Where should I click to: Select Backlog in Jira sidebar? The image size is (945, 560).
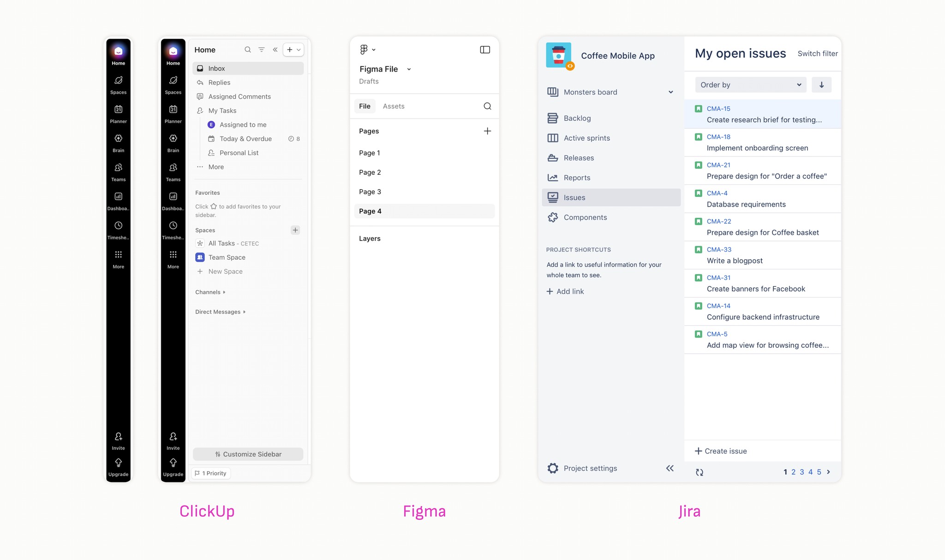click(x=577, y=118)
